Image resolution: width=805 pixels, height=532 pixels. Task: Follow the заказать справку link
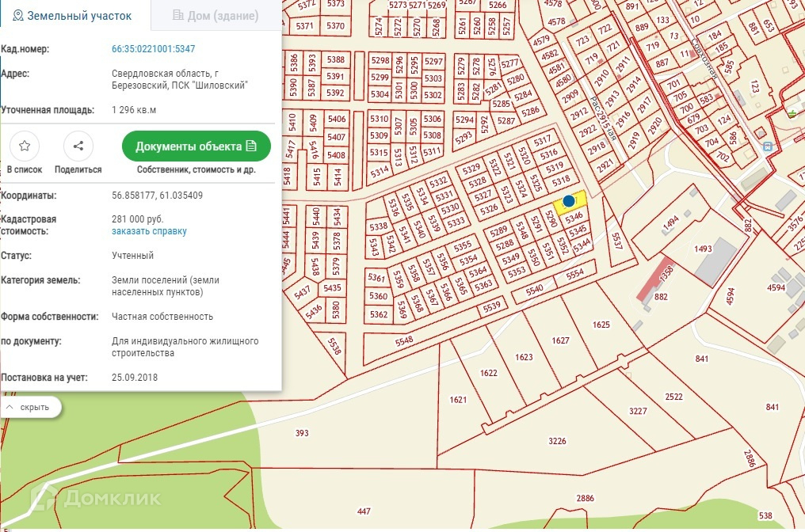pos(149,231)
